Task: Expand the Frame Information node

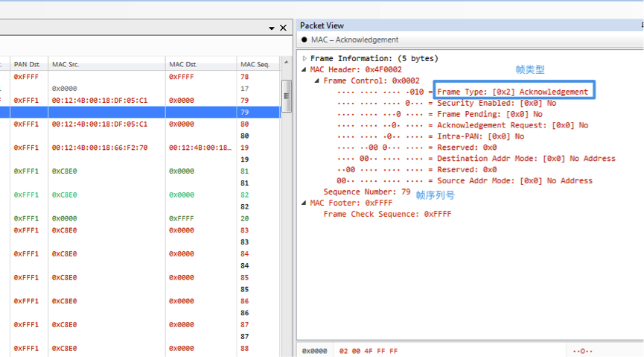Action: point(305,58)
